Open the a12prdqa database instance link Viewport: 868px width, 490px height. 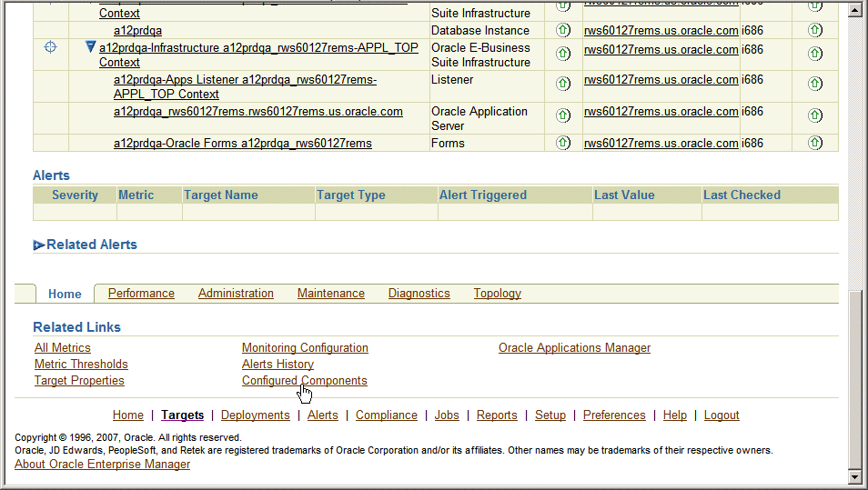pyautogui.click(x=137, y=30)
